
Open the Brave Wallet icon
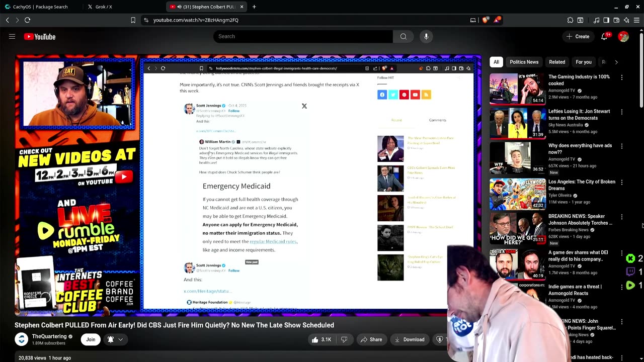(616, 20)
